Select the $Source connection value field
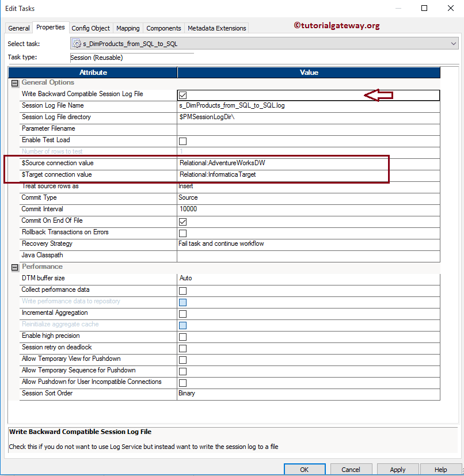The image size is (464, 476). tap(308, 163)
